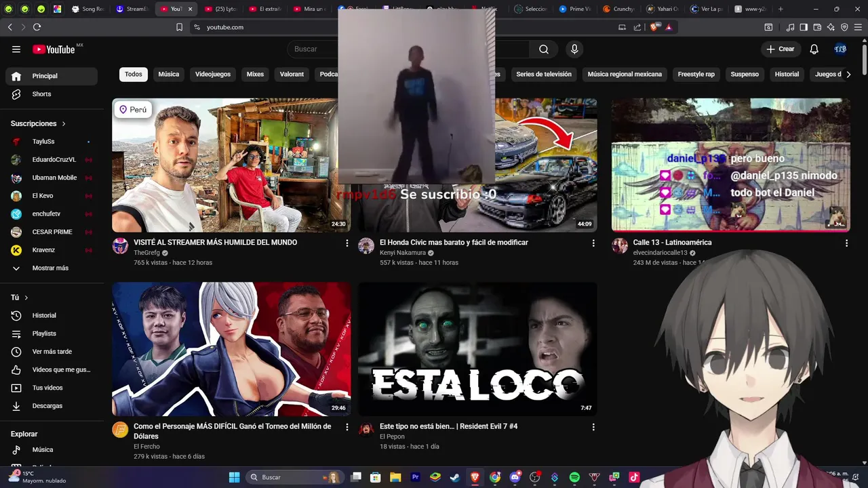This screenshot has height=488, width=868.
Task: Select the Historial filter chip
Action: (787, 74)
